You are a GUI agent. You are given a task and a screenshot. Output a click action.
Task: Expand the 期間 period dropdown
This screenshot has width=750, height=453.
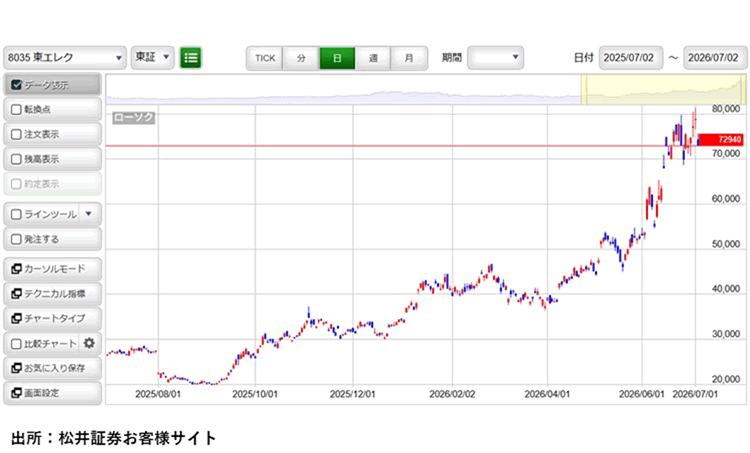click(x=495, y=57)
